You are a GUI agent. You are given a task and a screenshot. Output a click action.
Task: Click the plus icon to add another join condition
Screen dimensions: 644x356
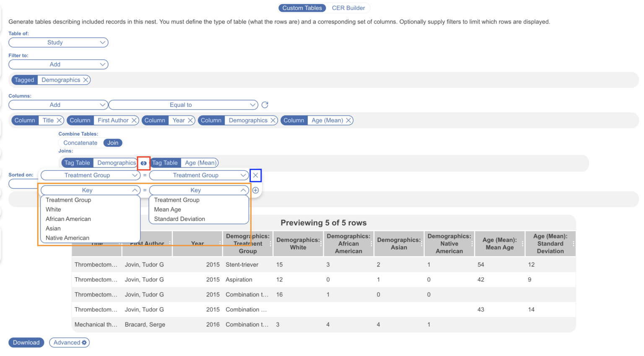[x=256, y=190]
